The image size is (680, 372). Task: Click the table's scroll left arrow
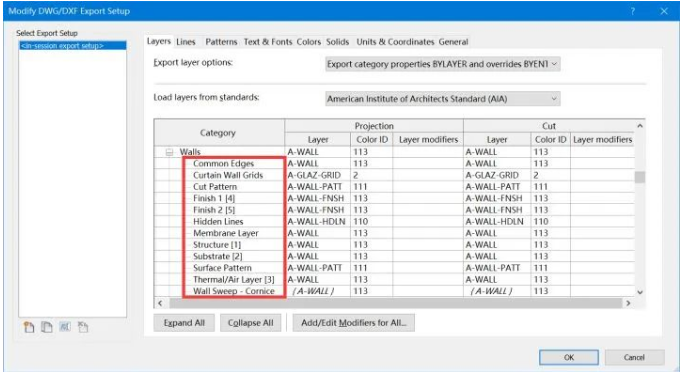pos(160,303)
